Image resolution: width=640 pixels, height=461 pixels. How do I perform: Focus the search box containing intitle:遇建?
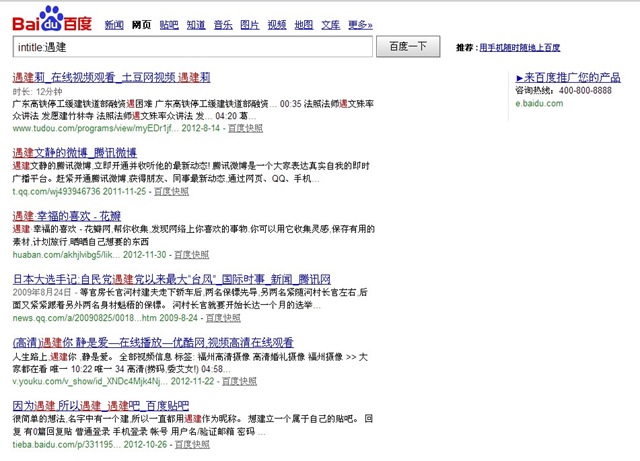tap(193, 47)
